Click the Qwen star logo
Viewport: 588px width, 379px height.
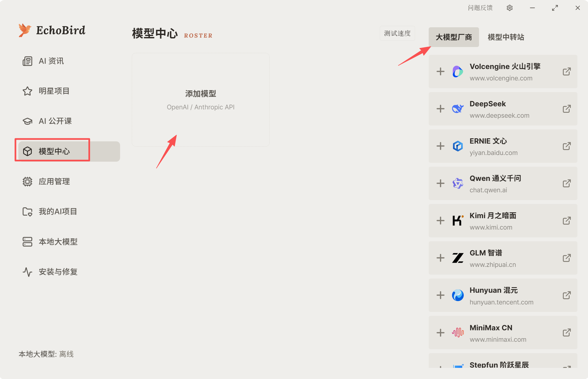point(458,183)
